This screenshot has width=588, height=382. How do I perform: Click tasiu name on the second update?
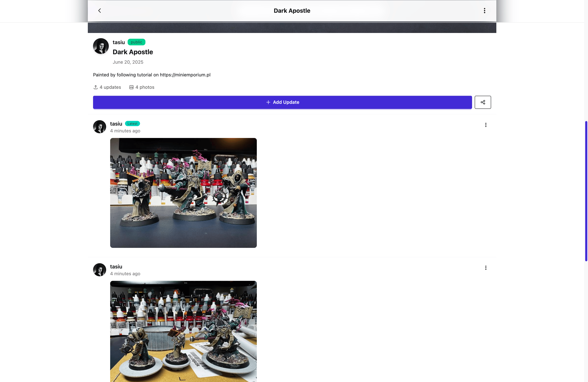pyautogui.click(x=116, y=267)
